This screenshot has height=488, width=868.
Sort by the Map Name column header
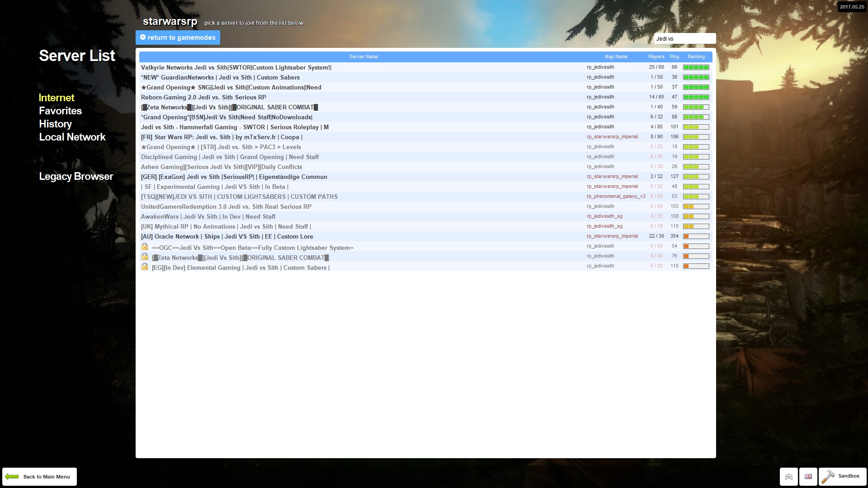[616, 57]
